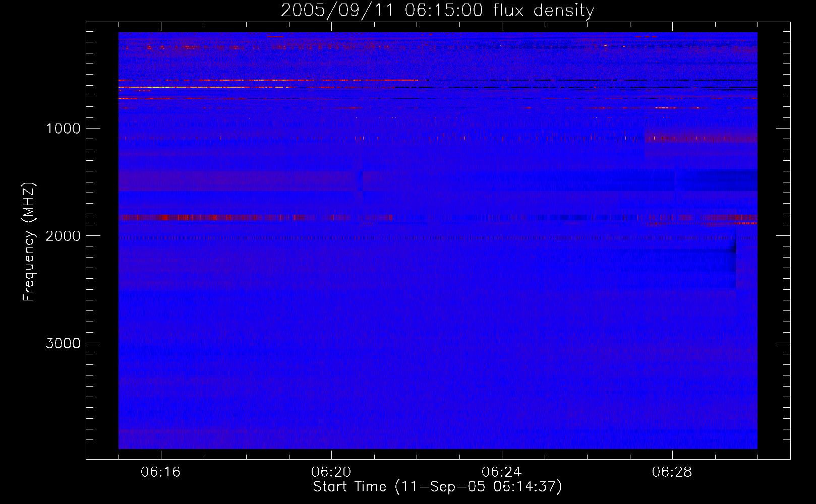Click the plot title '2005/09/11 06:15:00 flux density'
Screen dimensions: 816x504
point(437,11)
